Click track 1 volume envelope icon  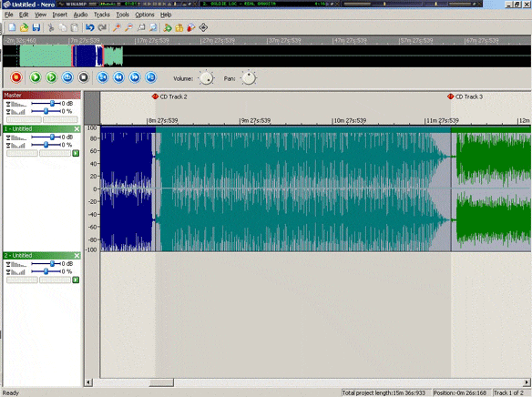pos(16,137)
